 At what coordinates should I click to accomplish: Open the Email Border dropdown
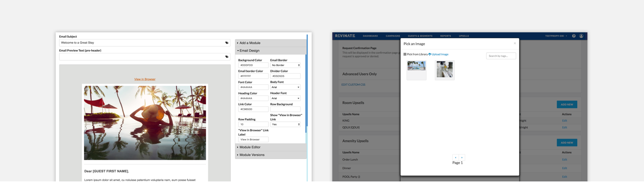[x=285, y=65]
